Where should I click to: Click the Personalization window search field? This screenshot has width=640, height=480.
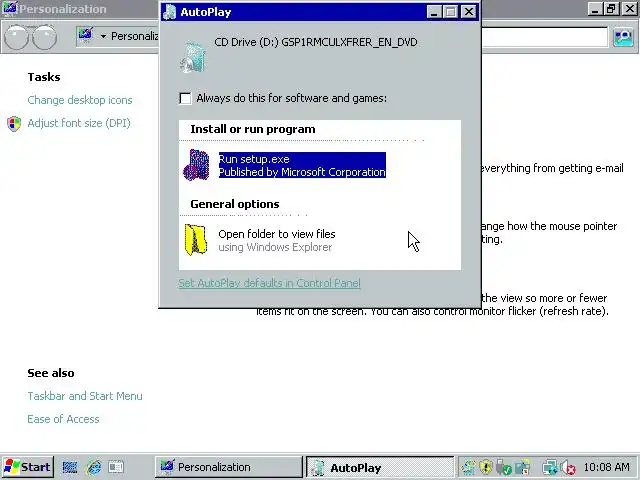545,37
